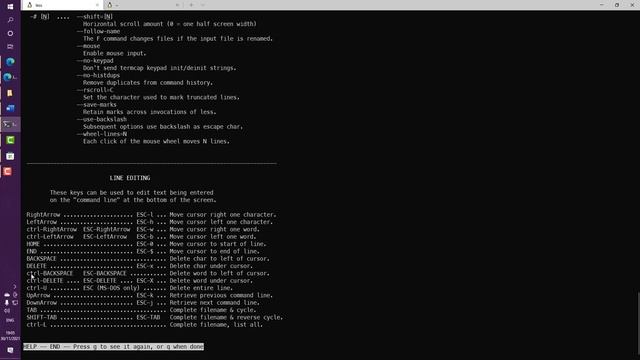Open the microphone tray icon

[x=7, y=302]
